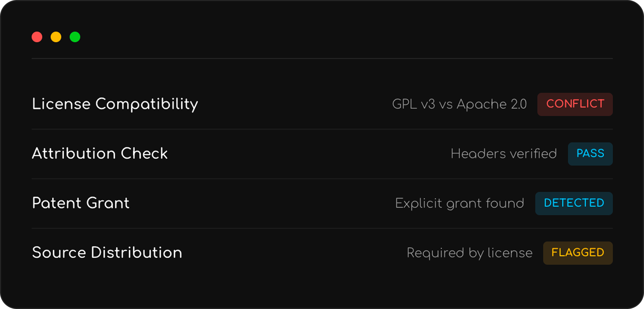Viewport: 644px width, 309px height.
Task: Click divider between Attribution Check and Patent Grant
Action: click(x=322, y=179)
